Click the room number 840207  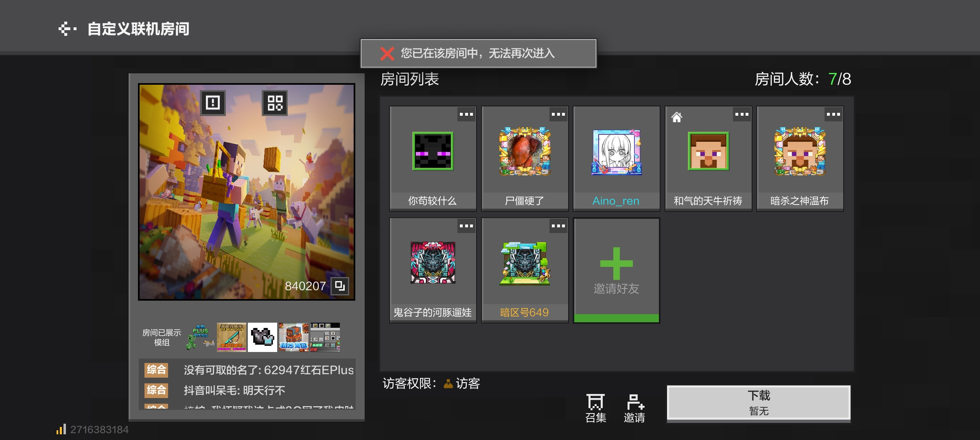pos(305,286)
